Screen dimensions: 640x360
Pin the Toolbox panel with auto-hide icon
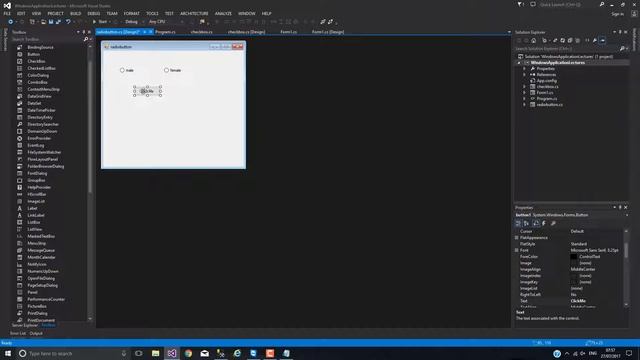click(x=84, y=32)
